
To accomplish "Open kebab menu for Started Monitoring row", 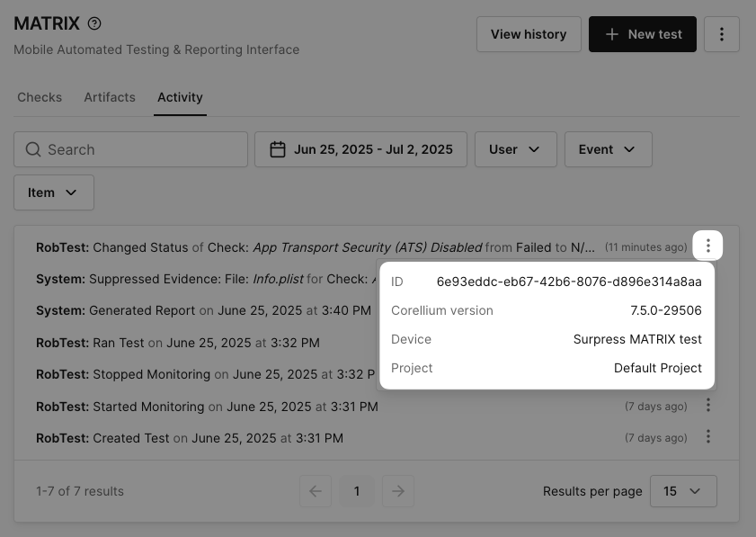I will point(707,406).
